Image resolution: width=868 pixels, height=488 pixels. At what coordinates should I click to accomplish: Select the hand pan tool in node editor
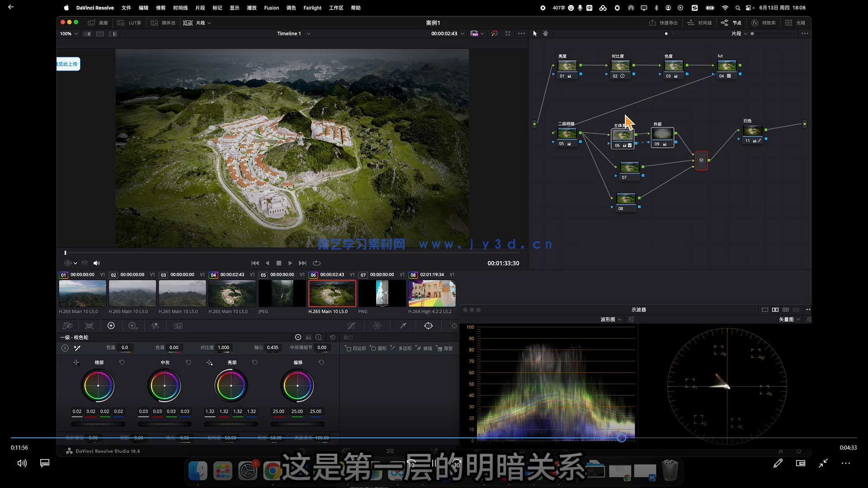pyautogui.click(x=545, y=33)
